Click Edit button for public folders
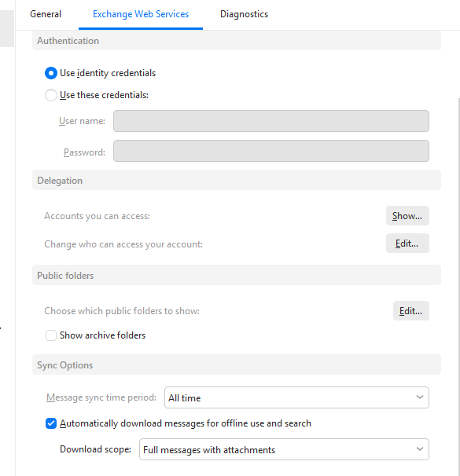 click(x=410, y=311)
